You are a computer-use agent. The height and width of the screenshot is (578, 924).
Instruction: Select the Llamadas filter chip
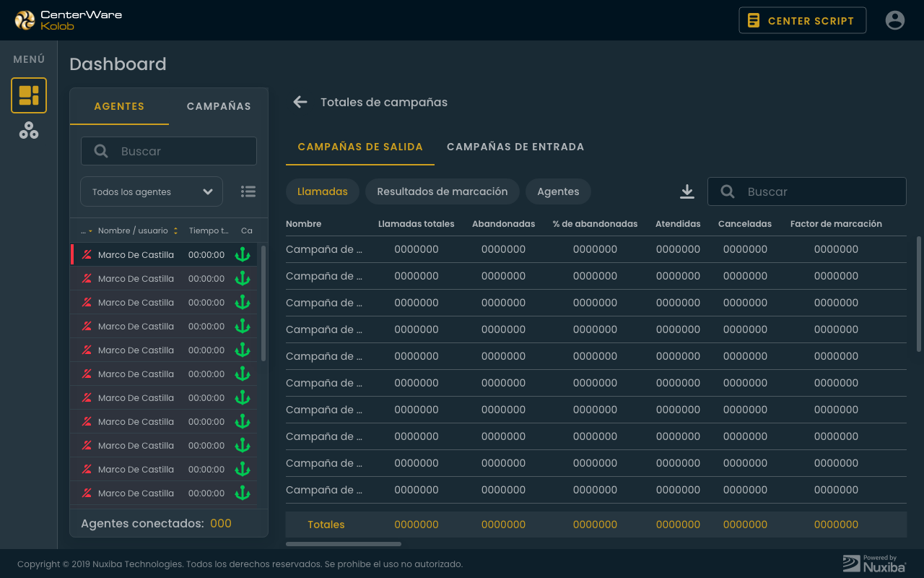pos(323,191)
